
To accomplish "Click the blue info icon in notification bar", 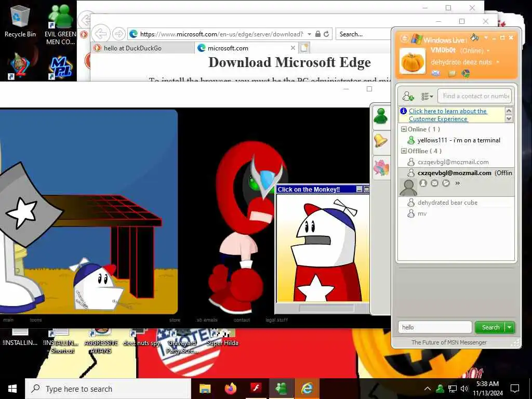I will [x=403, y=111].
